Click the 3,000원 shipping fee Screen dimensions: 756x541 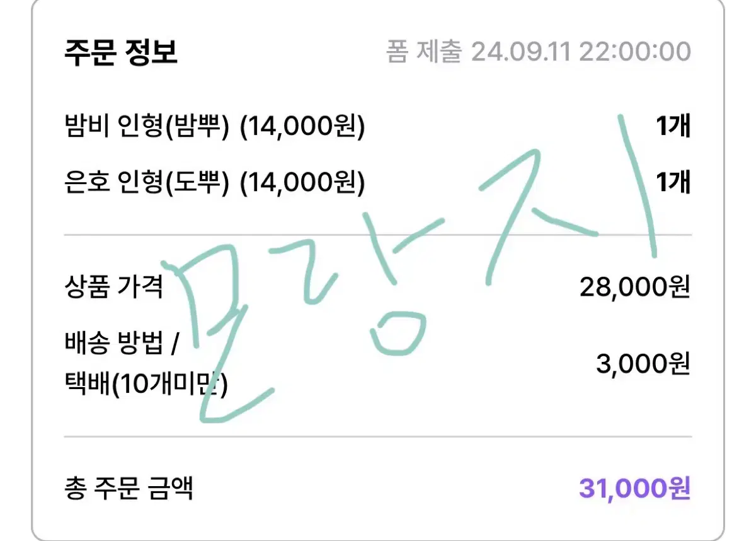click(x=643, y=364)
